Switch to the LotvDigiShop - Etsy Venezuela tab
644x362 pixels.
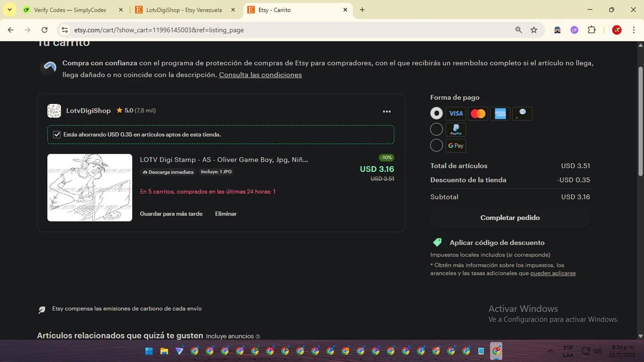point(185,10)
